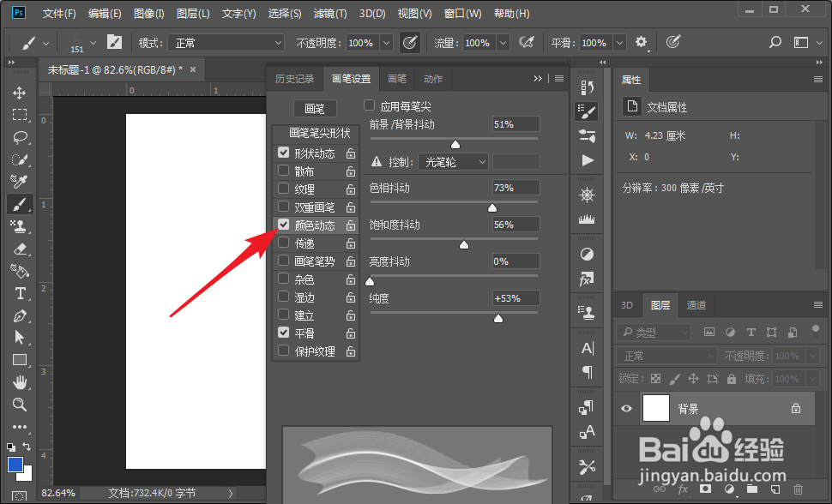Select the Zoom tool
This screenshot has height=504, width=832.
point(21,405)
